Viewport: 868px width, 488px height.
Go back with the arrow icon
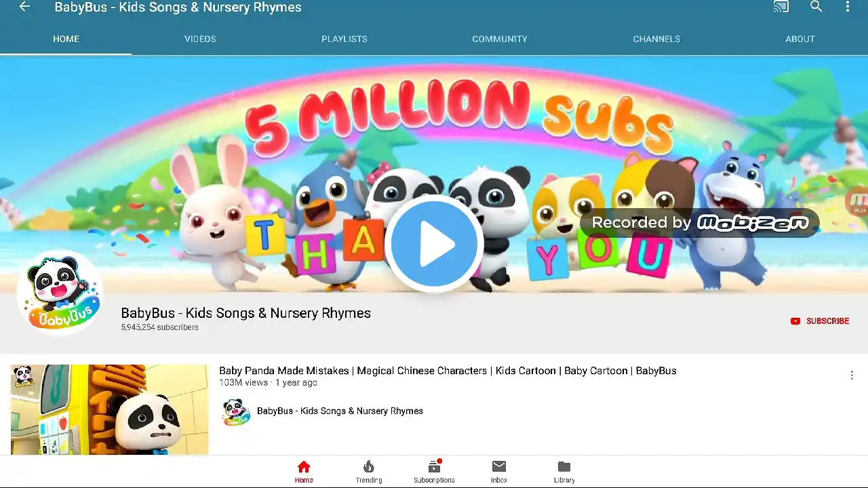coord(24,7)
